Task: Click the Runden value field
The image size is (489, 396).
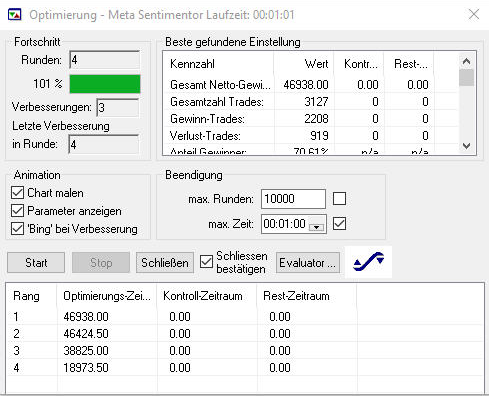Action: click(105, 60)
